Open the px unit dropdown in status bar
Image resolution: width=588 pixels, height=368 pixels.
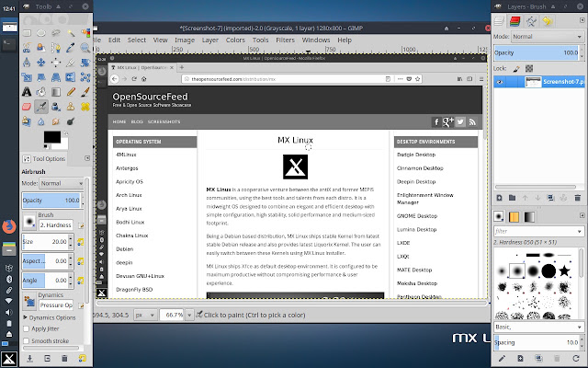[145, 315]
